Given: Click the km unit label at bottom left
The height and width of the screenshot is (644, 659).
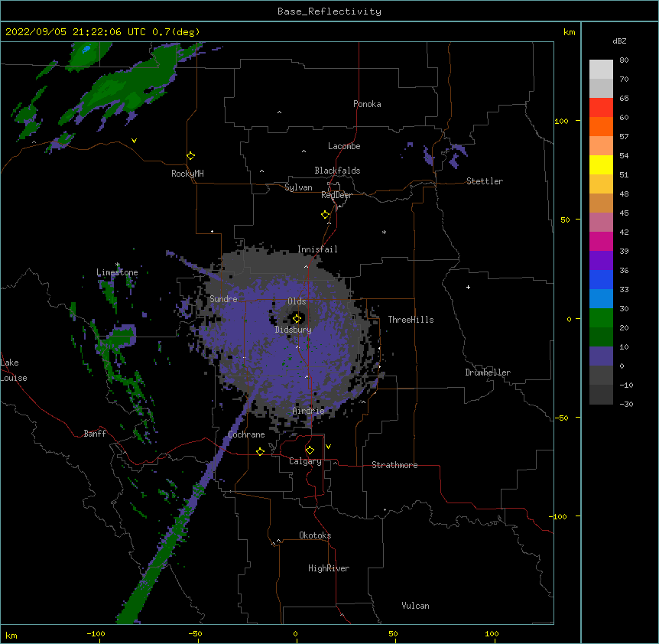Looking at the screenshot, I should 11,635.
